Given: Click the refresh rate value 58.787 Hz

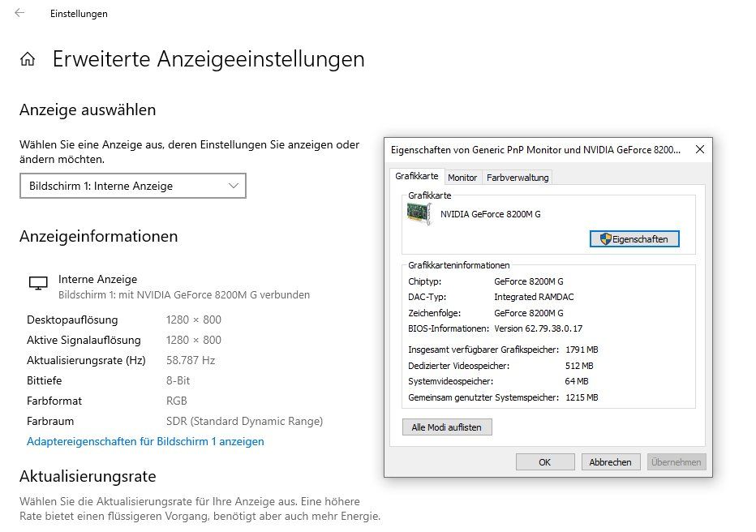Looking at the screenshot, I should pos(191,360).
